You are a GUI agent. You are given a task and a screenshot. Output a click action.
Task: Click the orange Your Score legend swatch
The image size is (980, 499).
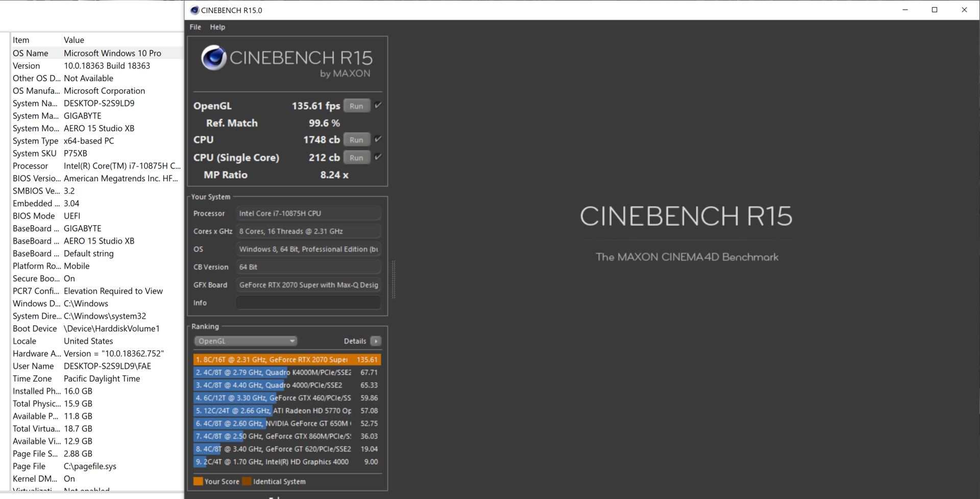[198, 481]
